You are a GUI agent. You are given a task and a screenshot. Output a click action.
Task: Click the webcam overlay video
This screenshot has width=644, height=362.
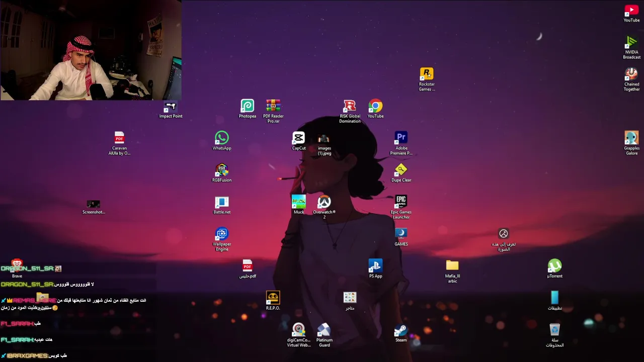91,50
